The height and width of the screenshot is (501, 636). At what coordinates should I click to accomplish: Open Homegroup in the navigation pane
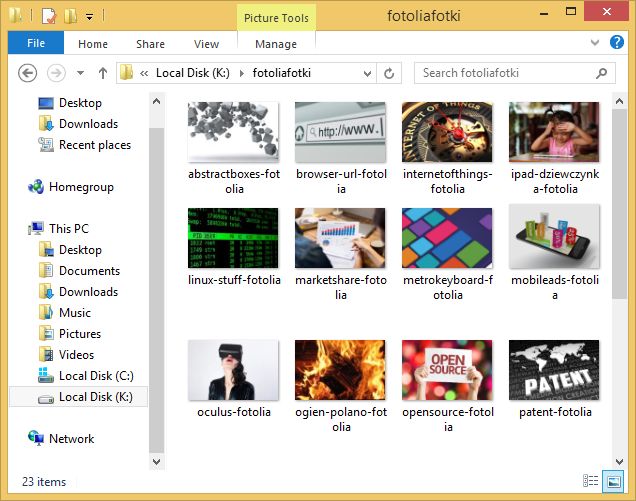coord(81,187)
